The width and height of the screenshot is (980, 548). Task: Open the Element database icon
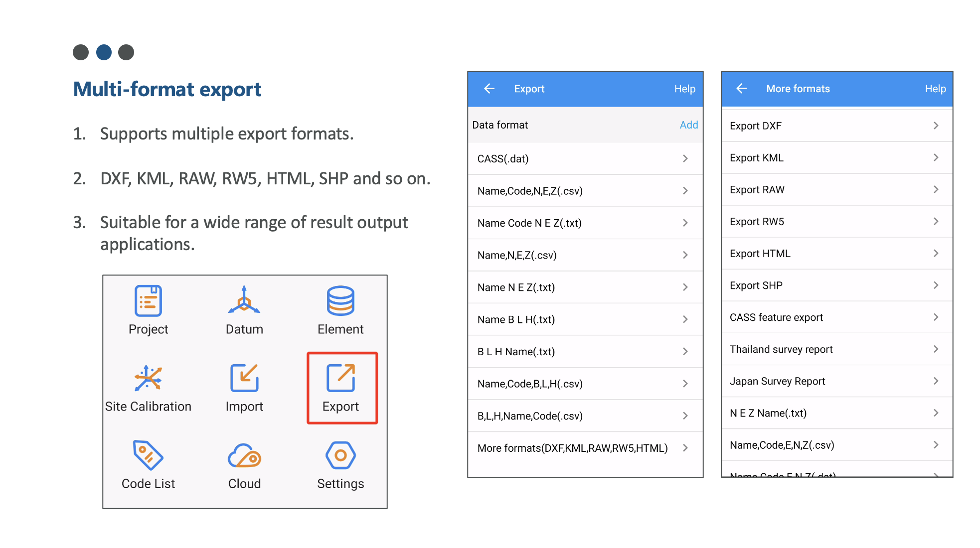point(340,300)
